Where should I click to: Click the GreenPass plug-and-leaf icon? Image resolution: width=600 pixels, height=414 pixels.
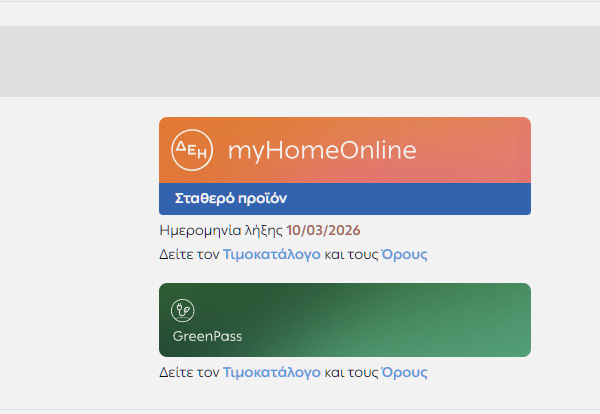pyautogui.click(x=183, y=310)
